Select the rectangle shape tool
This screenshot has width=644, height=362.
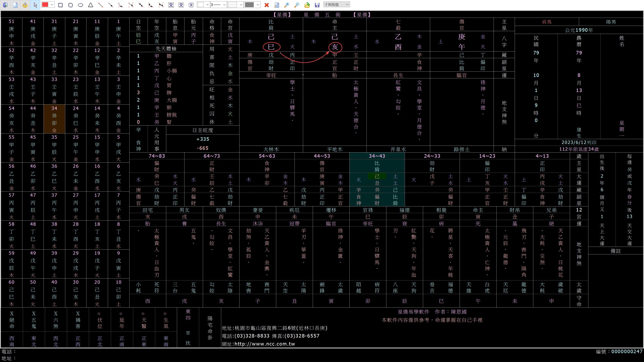pos(60,5)
